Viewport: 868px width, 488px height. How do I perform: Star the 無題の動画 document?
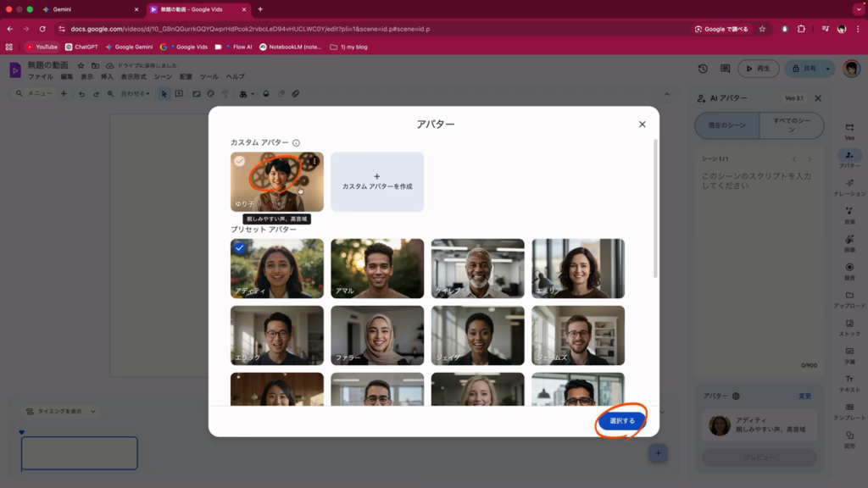[x=81, y=65]
